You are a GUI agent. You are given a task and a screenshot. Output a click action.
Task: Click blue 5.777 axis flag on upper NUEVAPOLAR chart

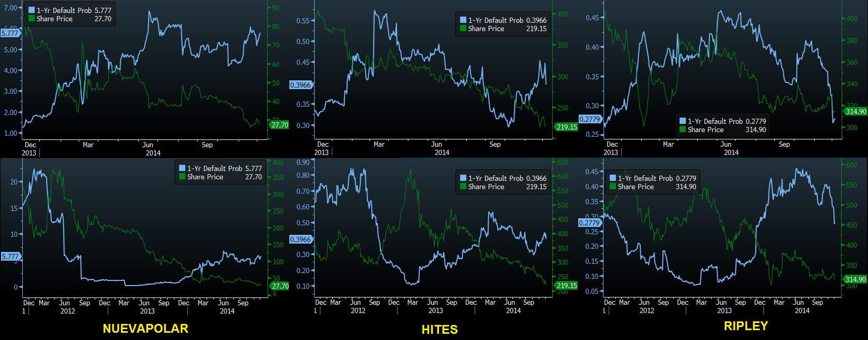pos(10,33)
